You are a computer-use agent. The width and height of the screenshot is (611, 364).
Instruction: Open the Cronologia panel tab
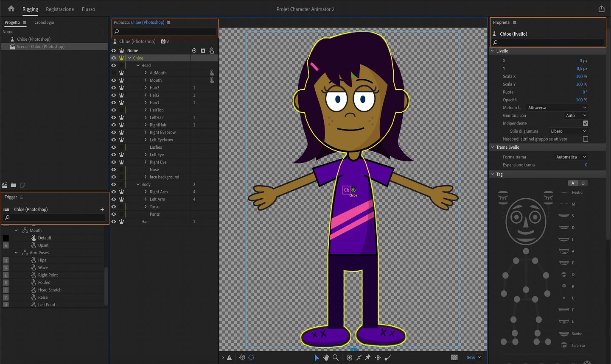pos(44,22)
